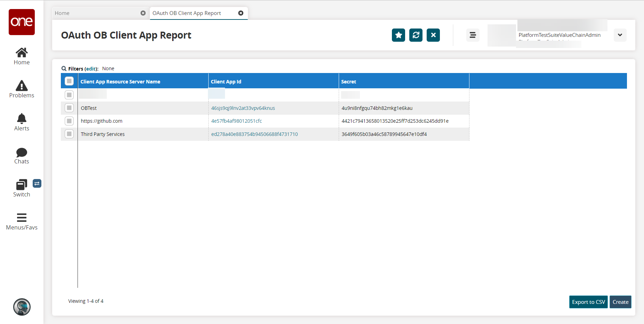Check the Third Party Services row checkbox

tap(69, 134)
